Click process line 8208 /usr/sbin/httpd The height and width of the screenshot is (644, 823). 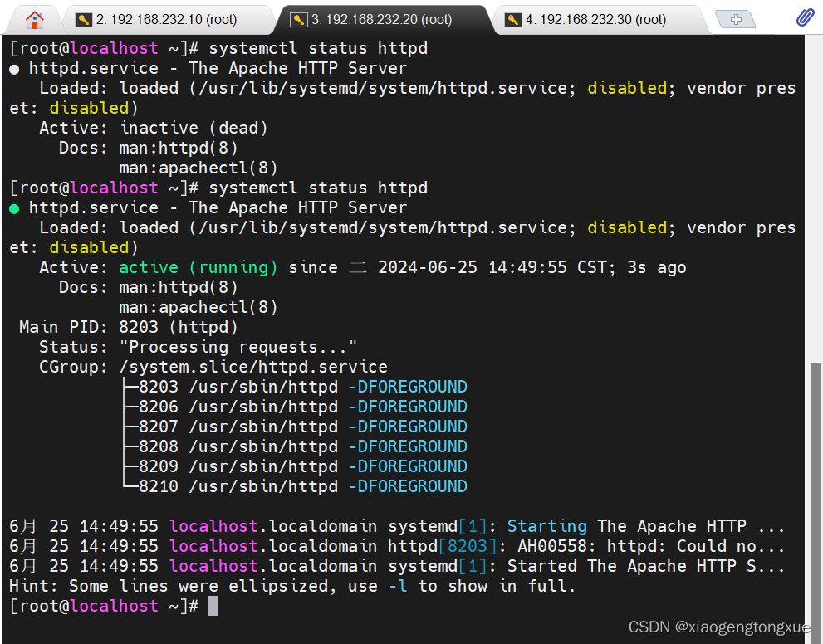[x=295, y=446]
